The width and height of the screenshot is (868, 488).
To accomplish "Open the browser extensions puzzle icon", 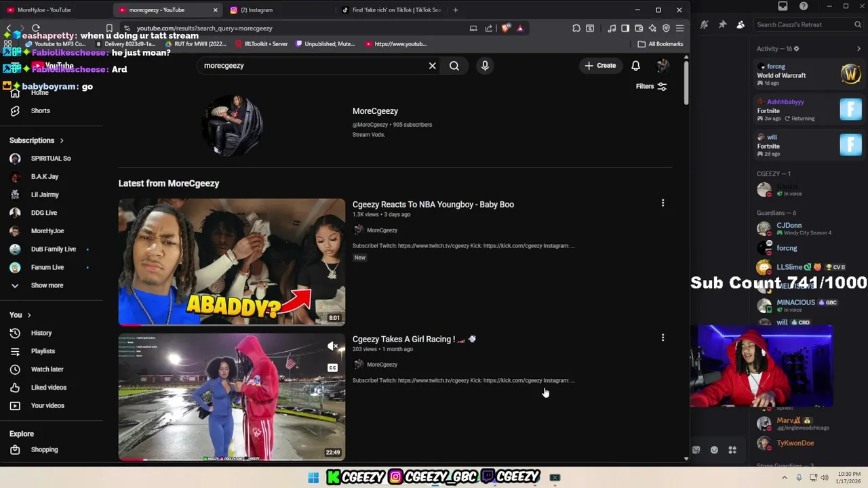I will pos(576,28).
